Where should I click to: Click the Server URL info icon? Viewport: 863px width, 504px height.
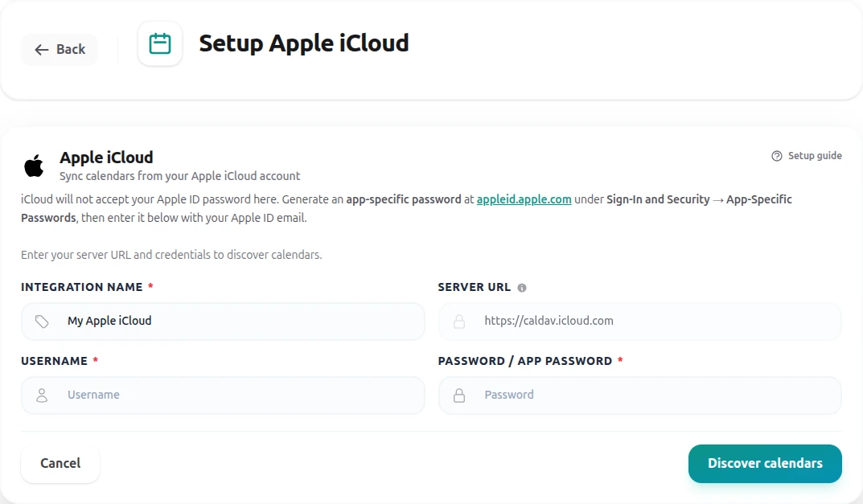(x=522, y=288)
